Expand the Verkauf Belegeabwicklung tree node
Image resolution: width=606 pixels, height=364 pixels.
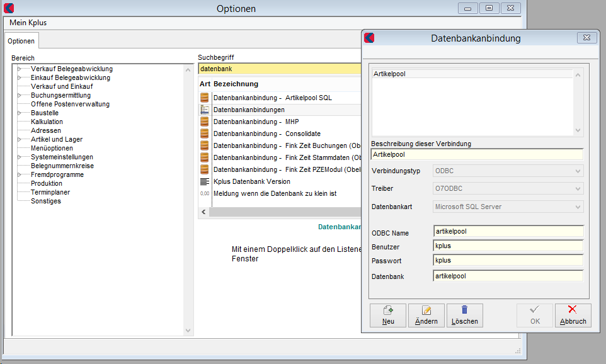pos(20,69)
